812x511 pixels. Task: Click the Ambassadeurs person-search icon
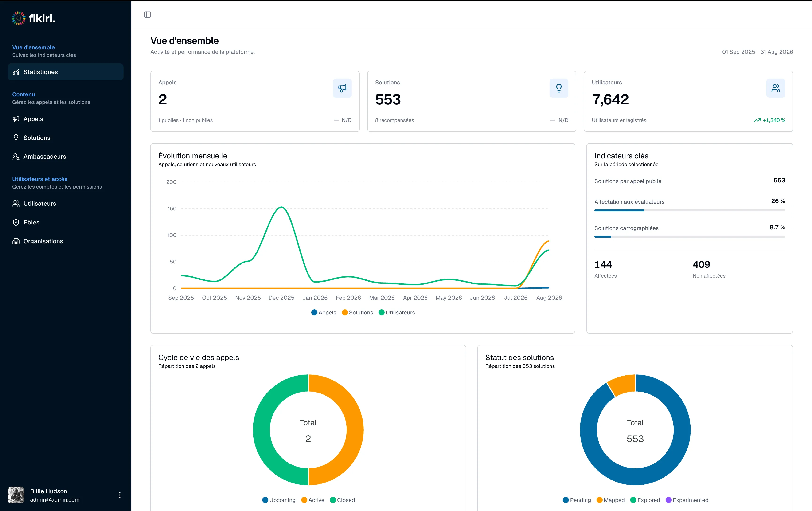(16, 157)
